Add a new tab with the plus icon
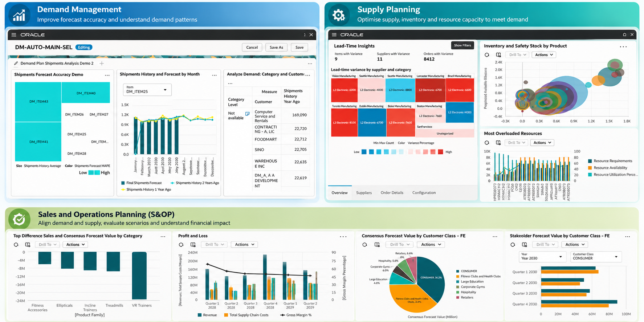The width and height of the screenshot is (644, 322). [x=102, y=63]
